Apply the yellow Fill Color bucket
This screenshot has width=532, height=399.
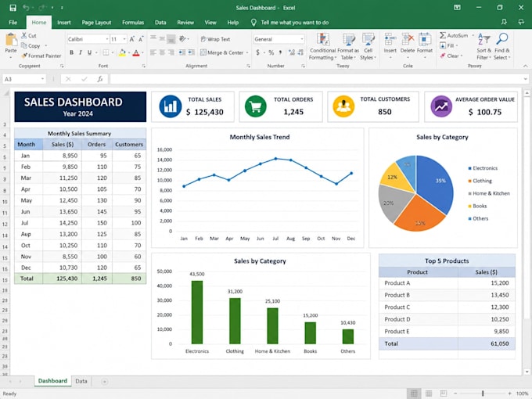tap(122, 52)
